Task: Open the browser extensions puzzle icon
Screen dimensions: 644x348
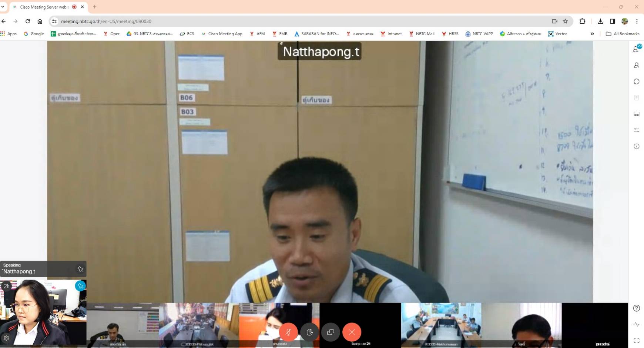Action: pos(582,21)
